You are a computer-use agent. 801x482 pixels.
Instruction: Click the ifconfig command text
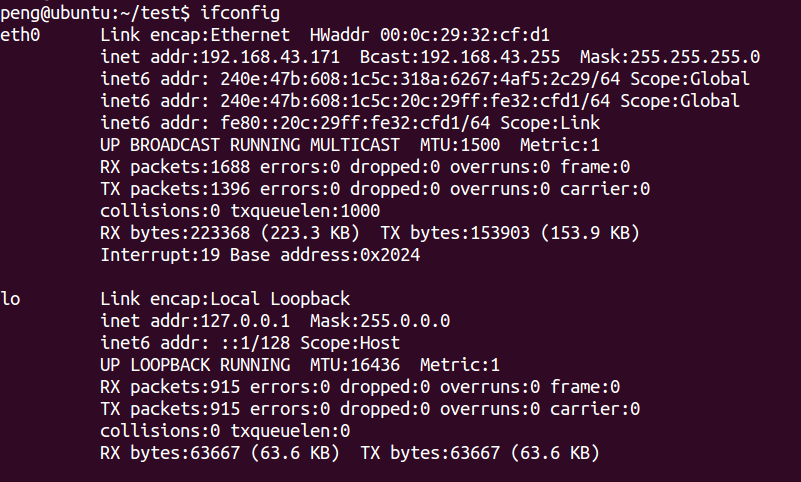[x=240, y=13]
